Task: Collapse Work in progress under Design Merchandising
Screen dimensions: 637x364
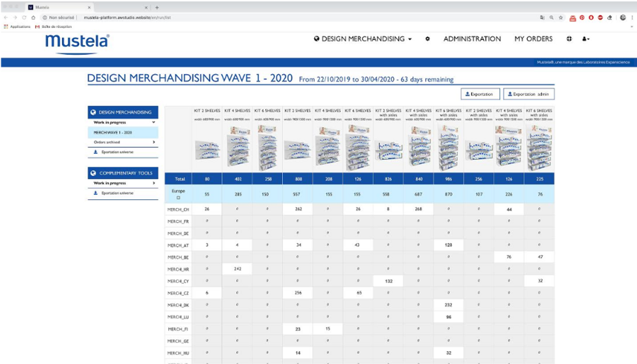Action: (x=123, y=122)
